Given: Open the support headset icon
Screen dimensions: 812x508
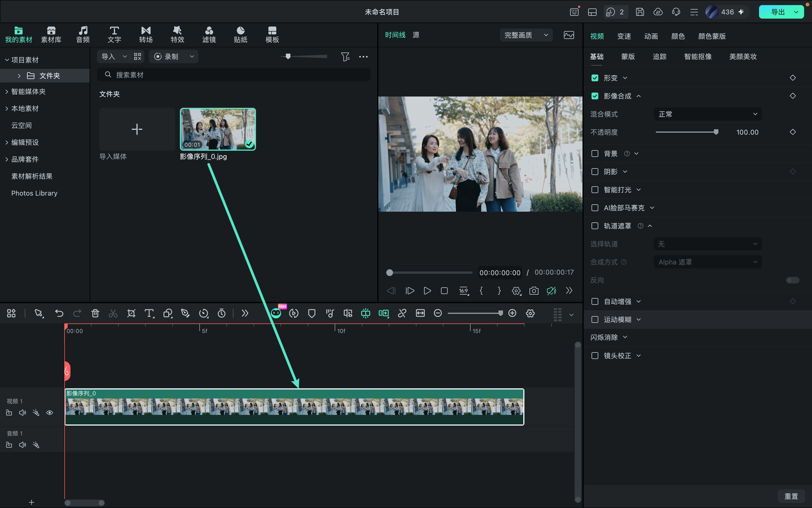Looking at the screenshot, I should point(676,12).
